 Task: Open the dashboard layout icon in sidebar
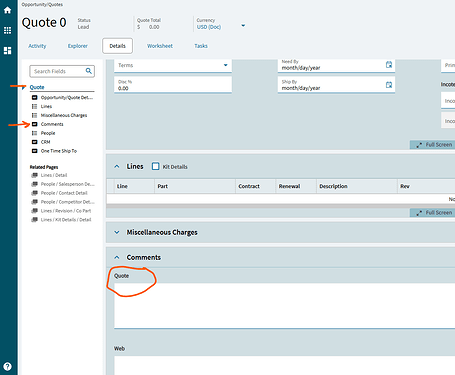coord(7,50)
